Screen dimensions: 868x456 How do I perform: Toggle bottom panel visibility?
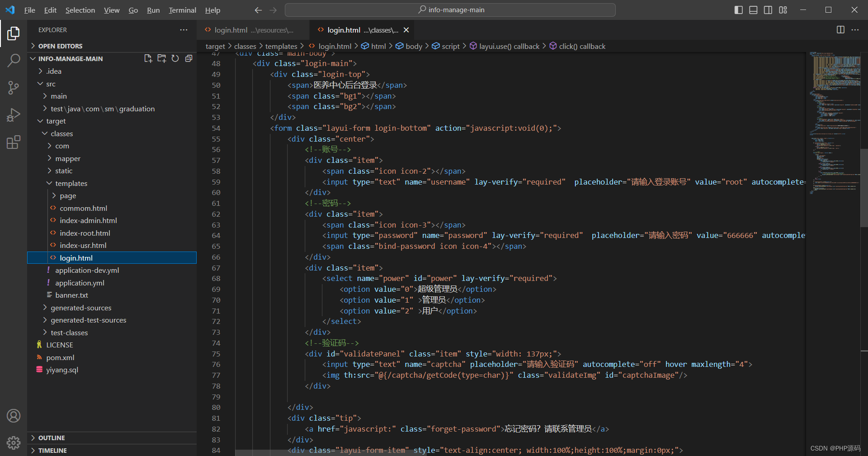(753, 10)
